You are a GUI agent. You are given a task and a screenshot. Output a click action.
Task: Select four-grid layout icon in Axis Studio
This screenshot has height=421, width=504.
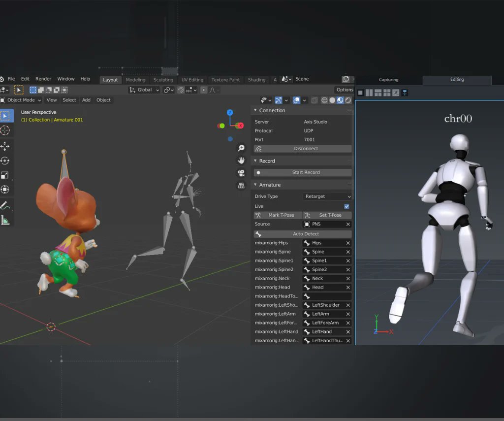click(387, 93)
